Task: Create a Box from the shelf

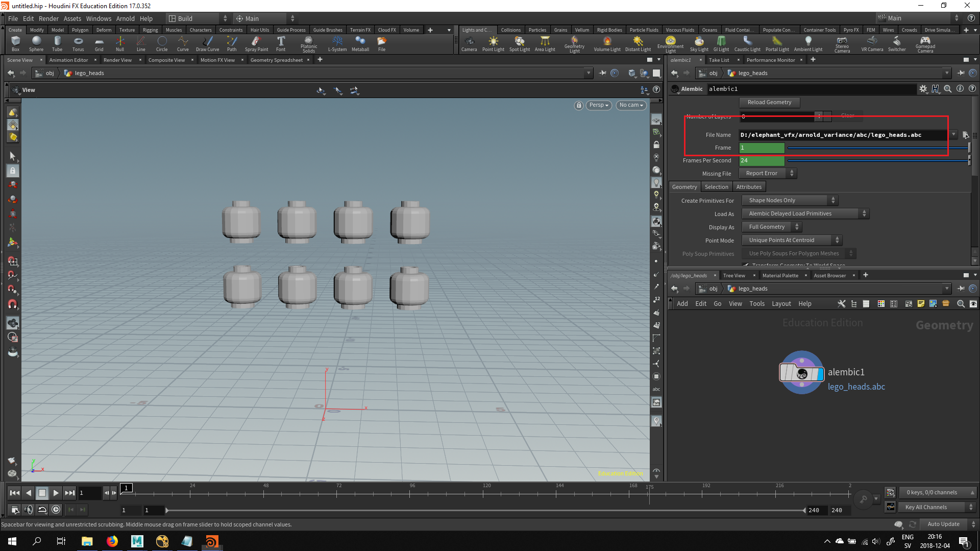Action: point(15,44)
